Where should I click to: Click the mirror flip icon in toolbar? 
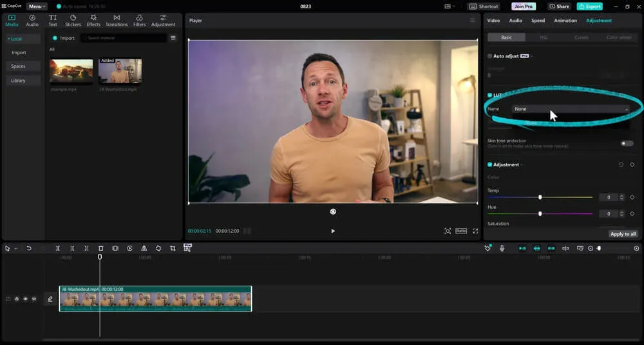(x=144, y=248)
